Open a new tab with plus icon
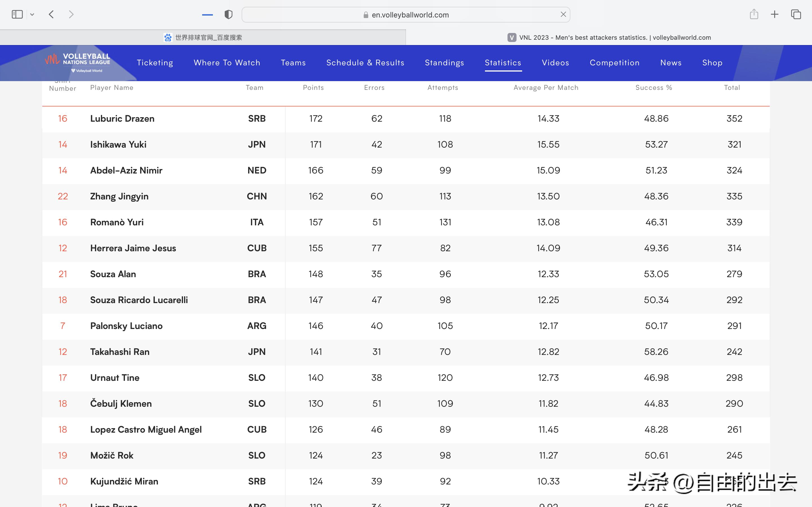Viewport: 812px width, 507px height. [x=775, y=14]
